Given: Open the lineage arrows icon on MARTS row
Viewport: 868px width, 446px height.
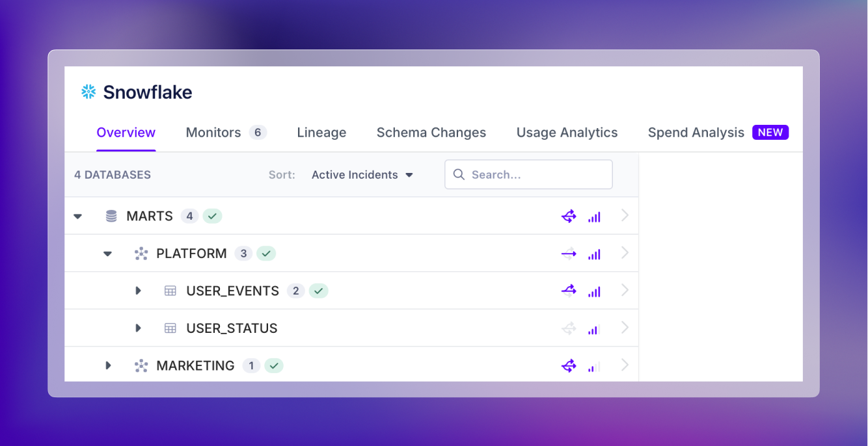Looking at the screenshot, I should pyautogui.click(x=569, y=215).
